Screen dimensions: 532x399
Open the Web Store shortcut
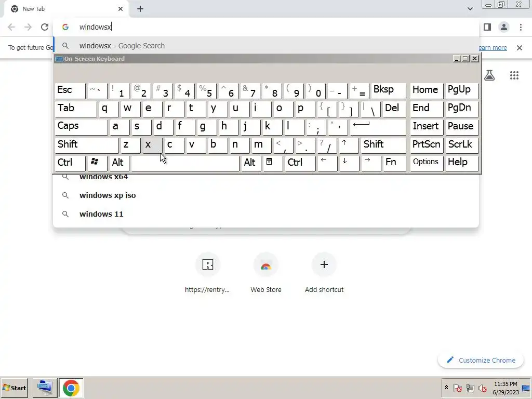[266, 273]
